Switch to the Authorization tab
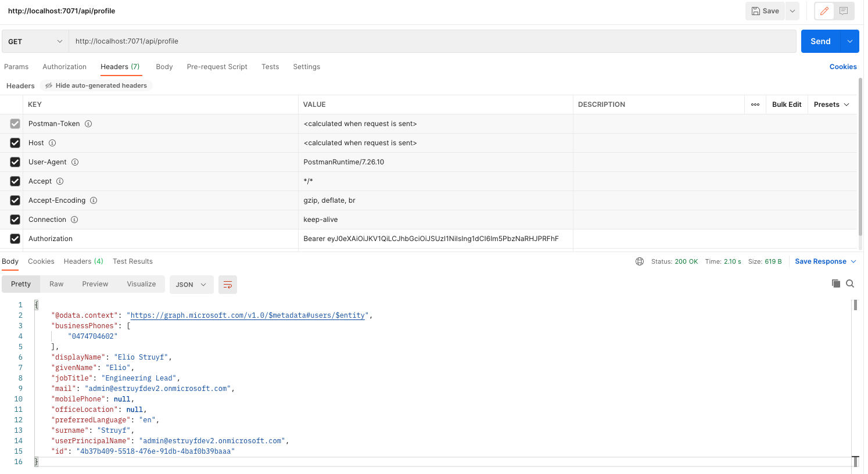Viewport: 868px width, 474px height. [64, 67]
